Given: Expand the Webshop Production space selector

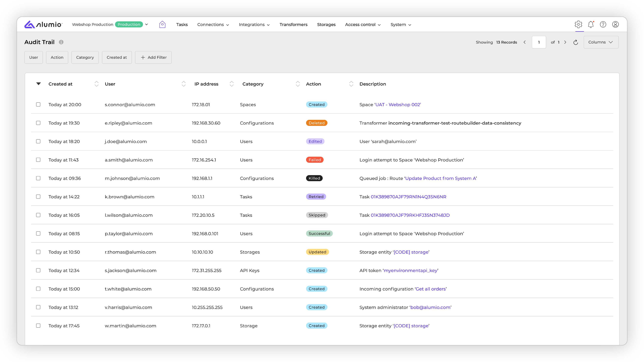Looking at the screenshot, I should pos(147,24).
